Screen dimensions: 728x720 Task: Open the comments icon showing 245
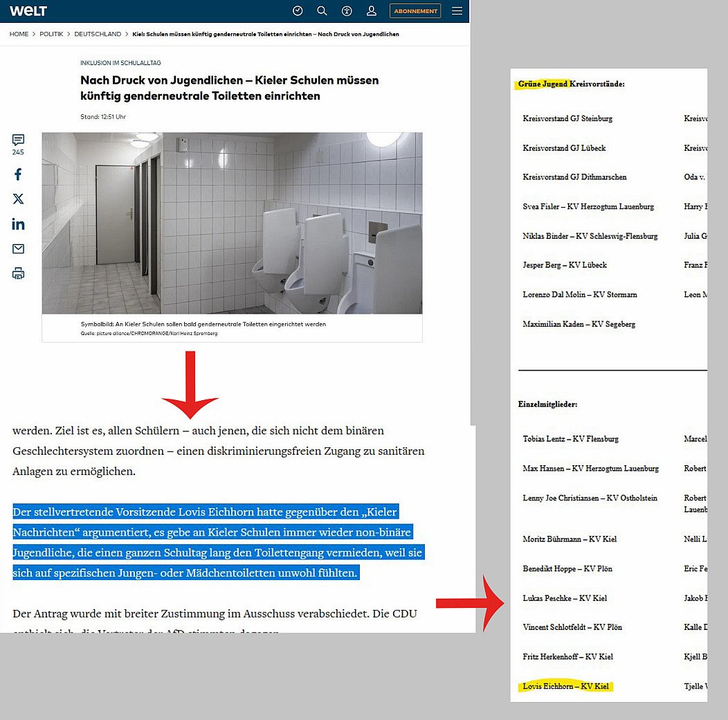point(18,141)
